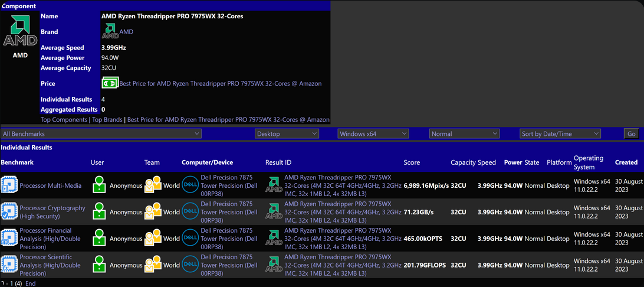Click the green user icon in Financial Analysis row

click(98, 238)
